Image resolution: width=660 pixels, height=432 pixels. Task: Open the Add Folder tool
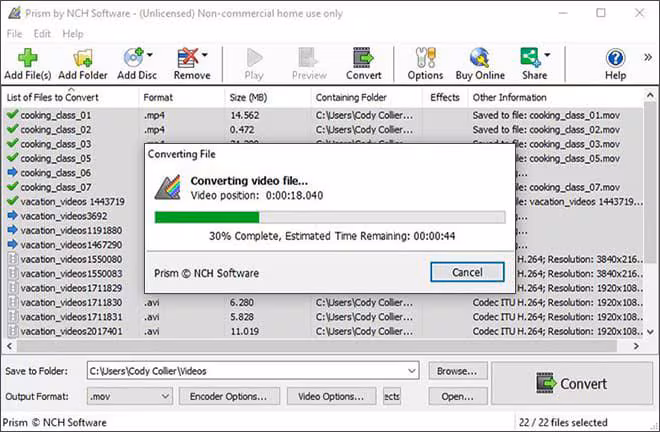point(83,58)
